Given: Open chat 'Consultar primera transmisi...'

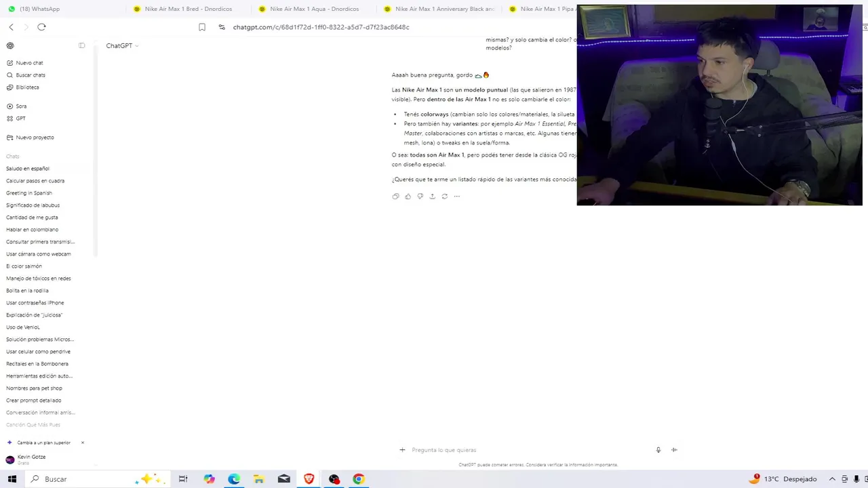Looking at the screenshot, I should tap(41, 242).
